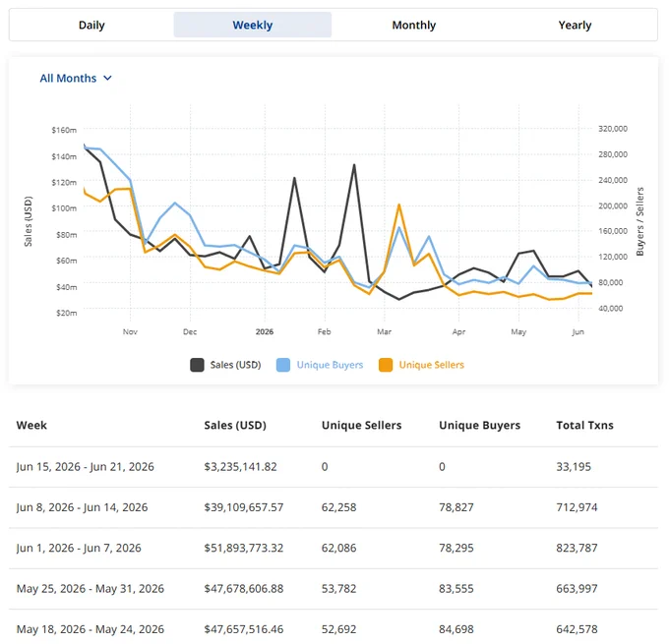The width and height of the screenshot is (669, 644).
Task: Click the chevron beside All Months
Action: coord(107,78)
